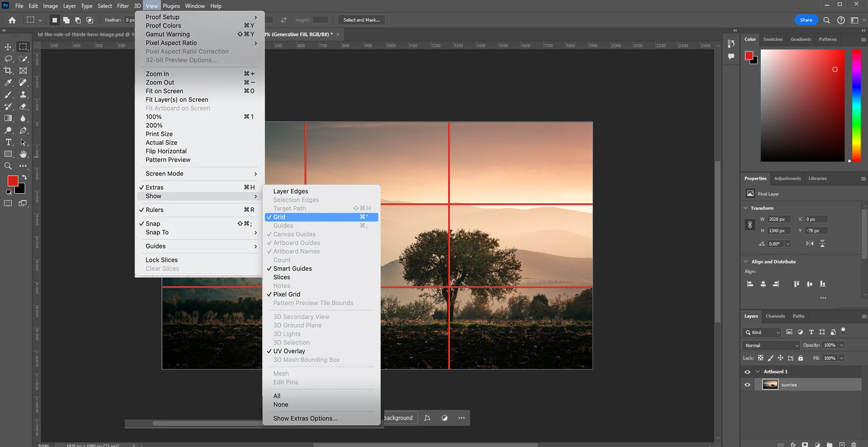Click the Select and Mask button
Screen dimensions: 868x447
click(361, 19)
